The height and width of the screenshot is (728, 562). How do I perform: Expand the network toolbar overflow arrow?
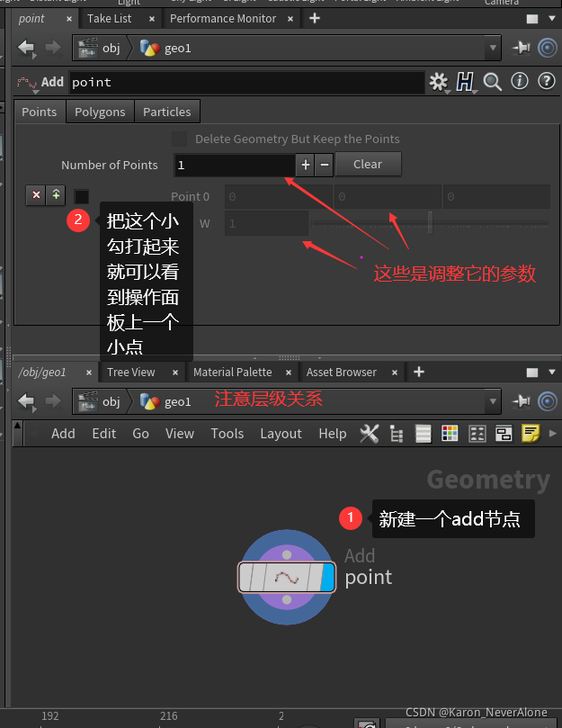point(553,433)
